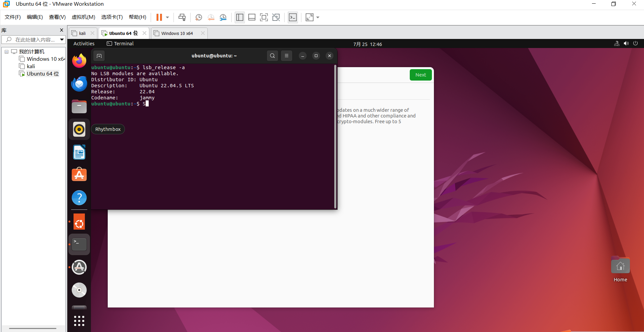644x332 pixels.
Task: Click the revert to snapshot icon
Action: click(211, 17)
